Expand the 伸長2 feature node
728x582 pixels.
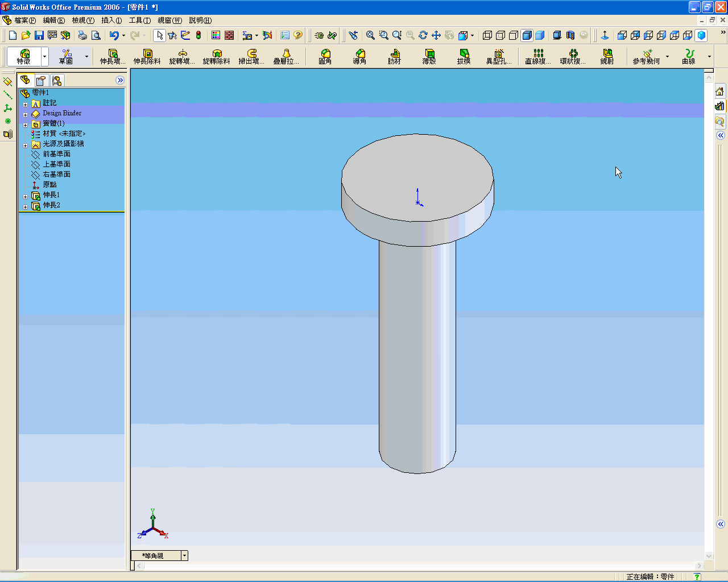(x=25, y=207)
